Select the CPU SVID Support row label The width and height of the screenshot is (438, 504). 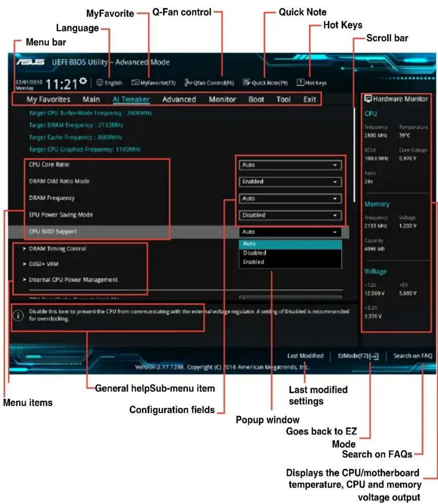[53, 231]
